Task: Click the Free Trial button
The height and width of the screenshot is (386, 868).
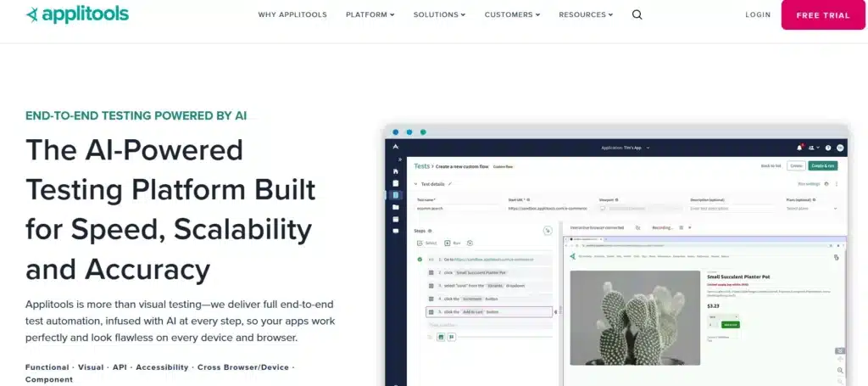Action: pos(822,15)
